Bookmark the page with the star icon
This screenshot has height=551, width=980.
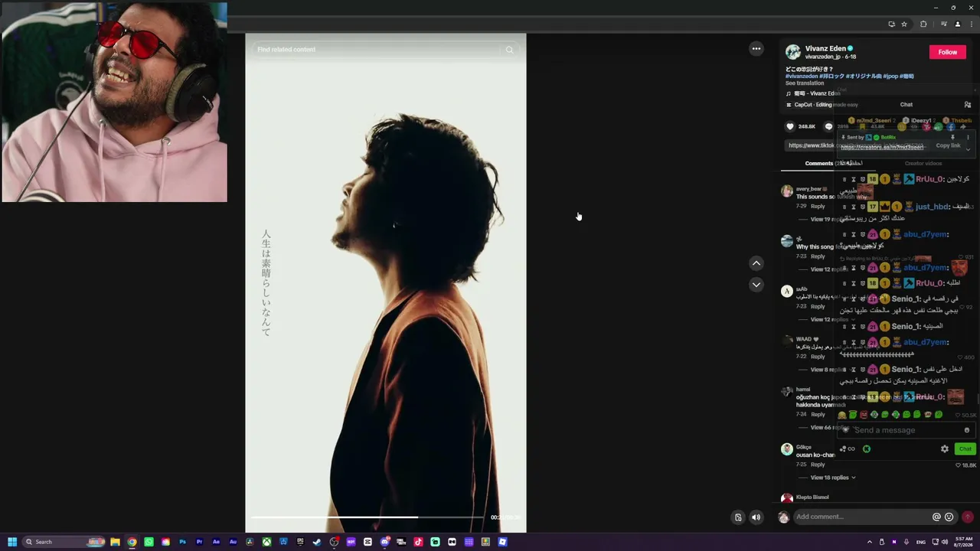point(904,24)
